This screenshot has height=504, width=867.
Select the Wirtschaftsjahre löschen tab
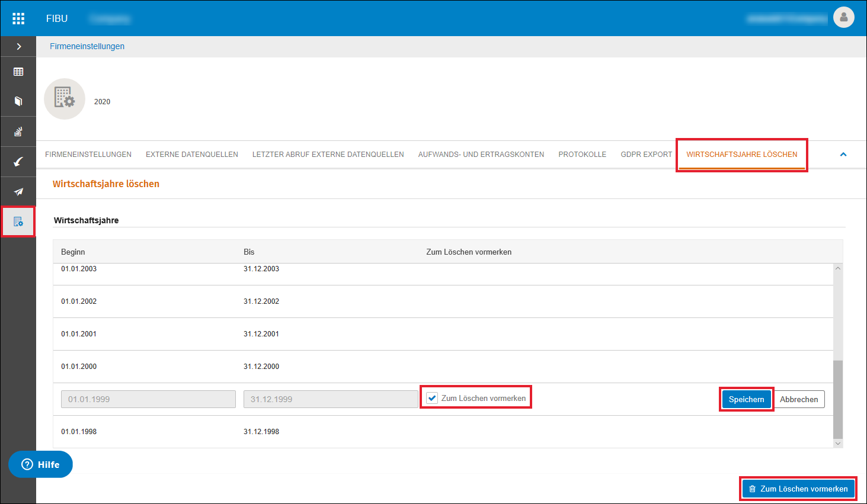pos(742,155)
